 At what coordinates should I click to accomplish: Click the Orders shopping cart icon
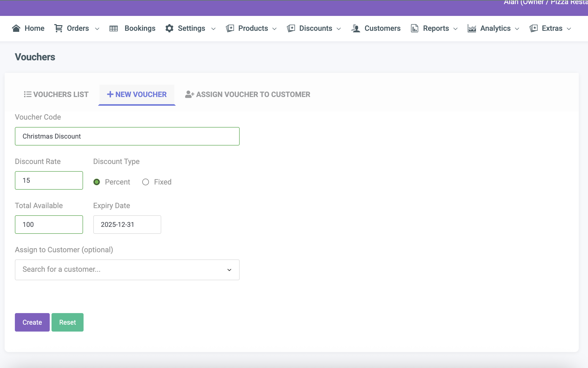[x=58, y=28]
